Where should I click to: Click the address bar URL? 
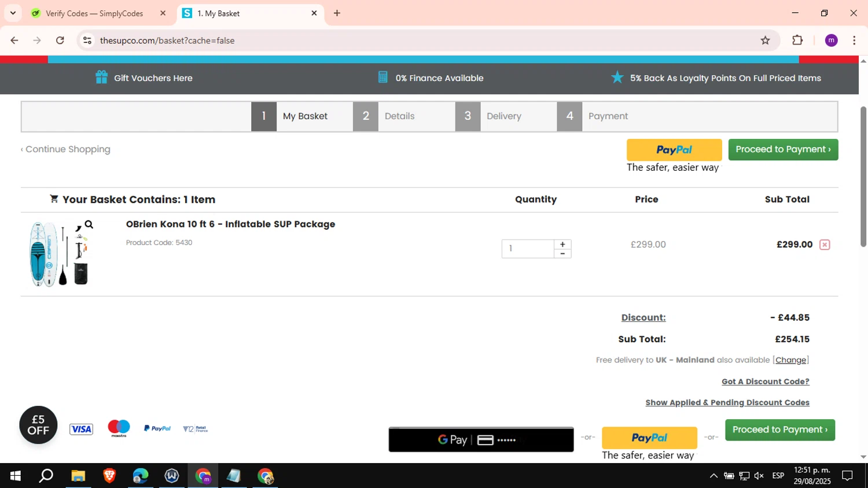point(167,41)
